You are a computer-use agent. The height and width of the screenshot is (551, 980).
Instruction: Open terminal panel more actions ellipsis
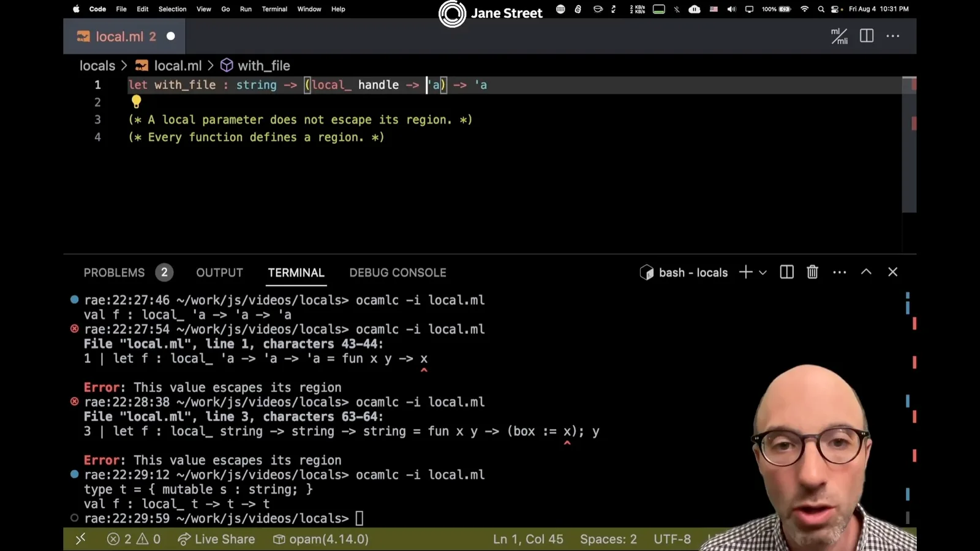[x=840, y=272]
